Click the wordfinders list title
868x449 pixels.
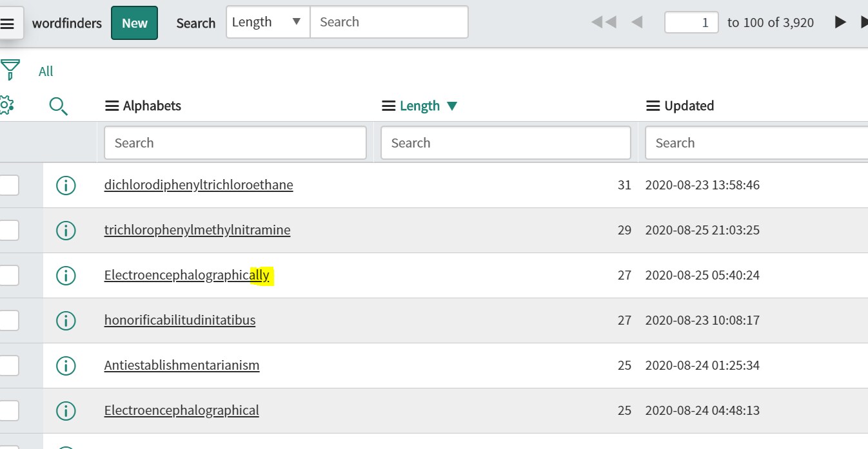[67, 23]
